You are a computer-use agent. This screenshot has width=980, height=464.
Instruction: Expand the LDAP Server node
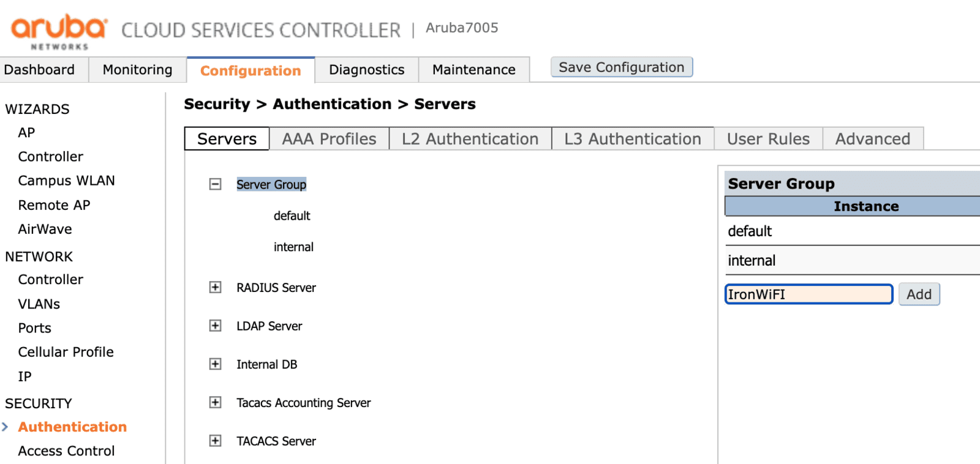coord(215,326)
